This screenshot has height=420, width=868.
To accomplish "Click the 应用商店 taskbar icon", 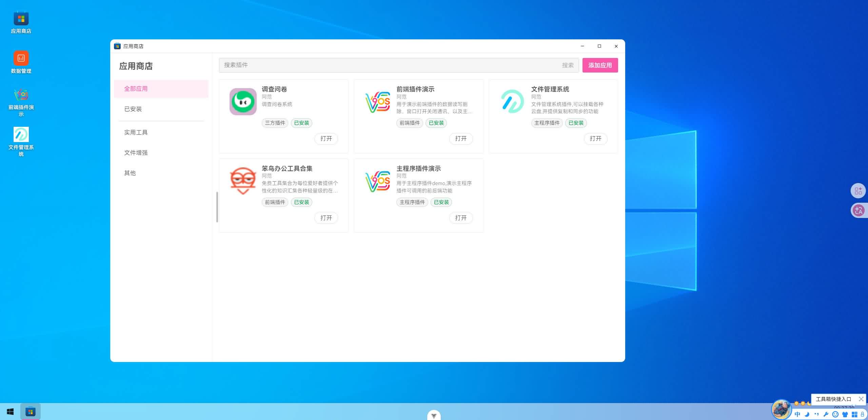I will pos(31,412).
